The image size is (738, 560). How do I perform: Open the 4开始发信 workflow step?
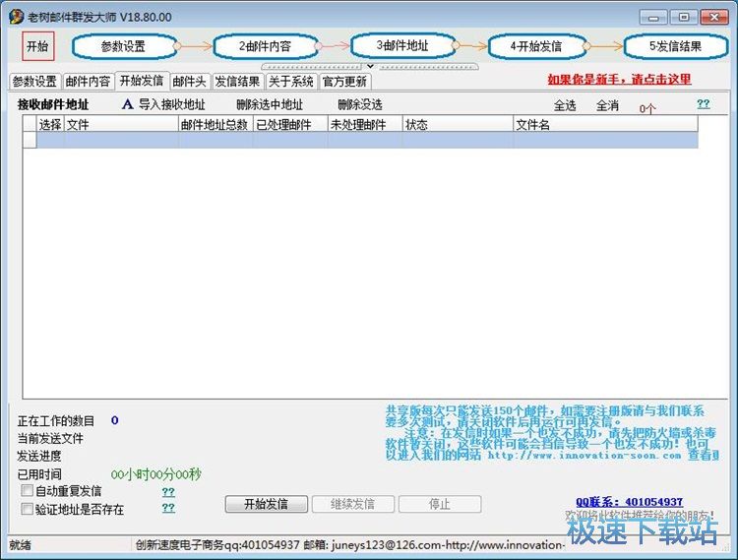coord(537,46)
